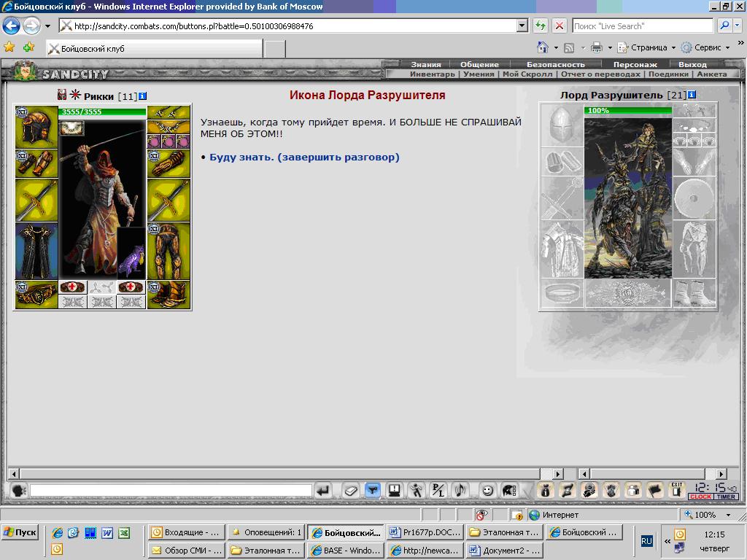Open Мой Скролл link
Image resolution: width=747 pixels, height=560 pixels.
click(x=527, y=74)
